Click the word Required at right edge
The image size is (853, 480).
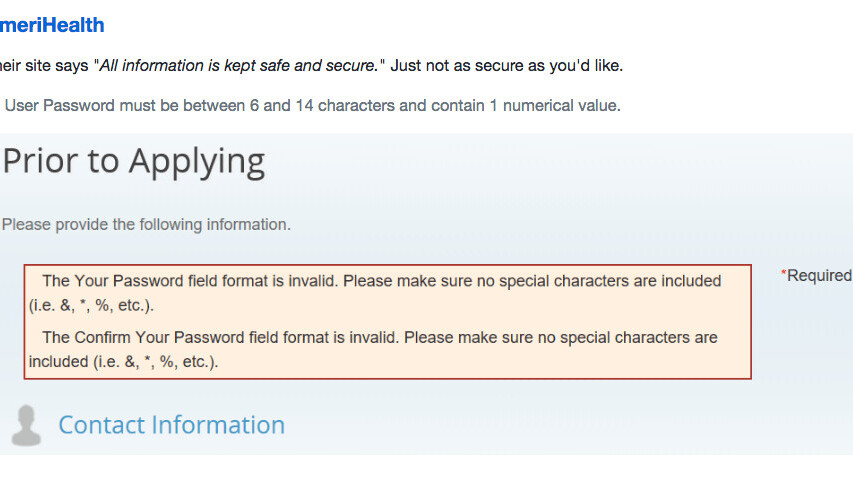click(819, 276)
